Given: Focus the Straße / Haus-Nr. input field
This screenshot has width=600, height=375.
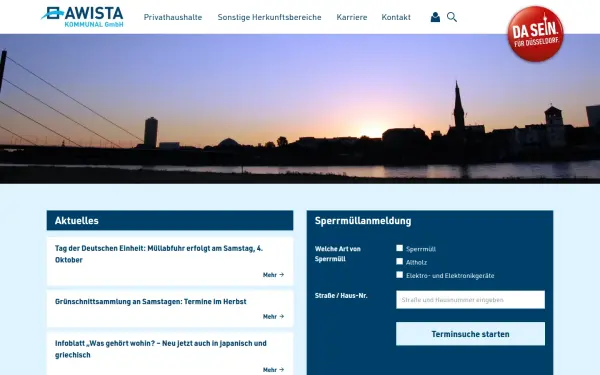Looking at the screenshot, I should [x=470, y=300].
